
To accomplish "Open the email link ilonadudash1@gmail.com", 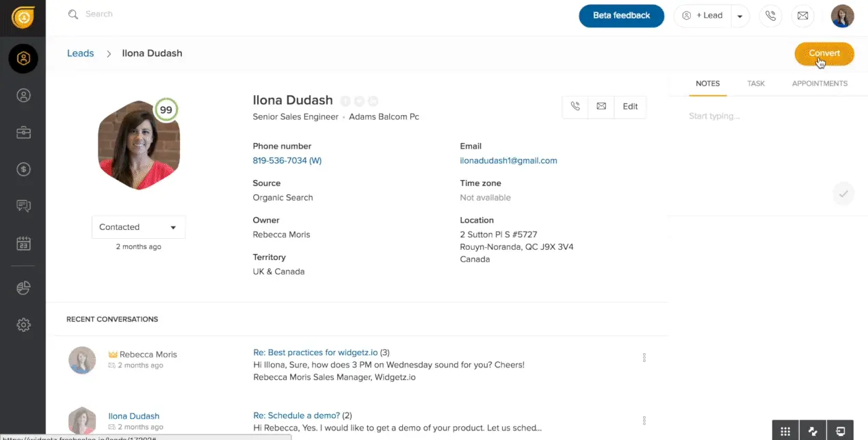I will coord(510,160).
